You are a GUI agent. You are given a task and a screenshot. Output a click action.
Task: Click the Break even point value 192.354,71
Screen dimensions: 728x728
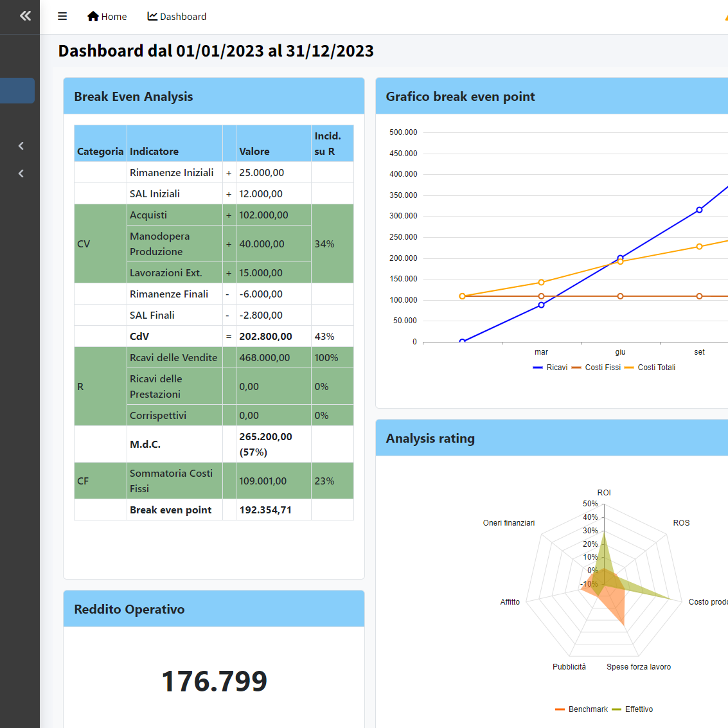[x=265, y=510]
